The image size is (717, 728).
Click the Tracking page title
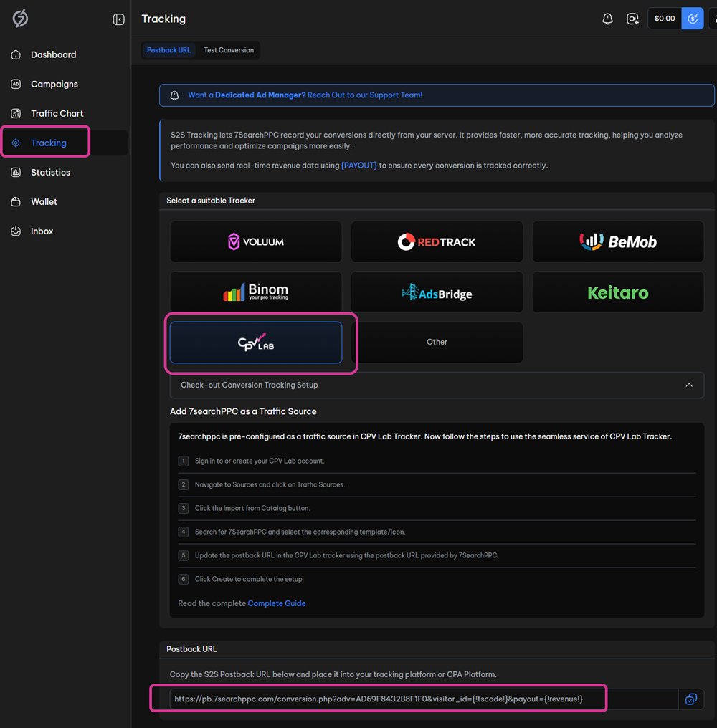[x=163, y=19]
